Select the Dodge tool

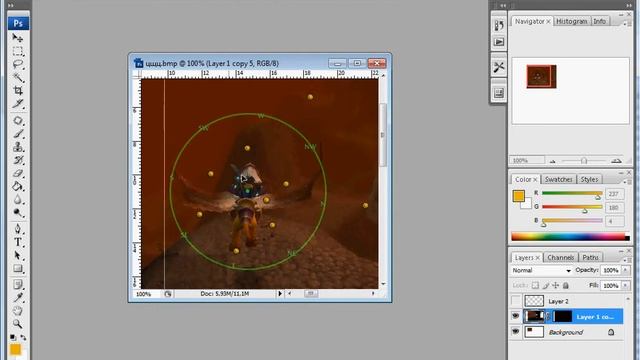click(x=18, y=213)
